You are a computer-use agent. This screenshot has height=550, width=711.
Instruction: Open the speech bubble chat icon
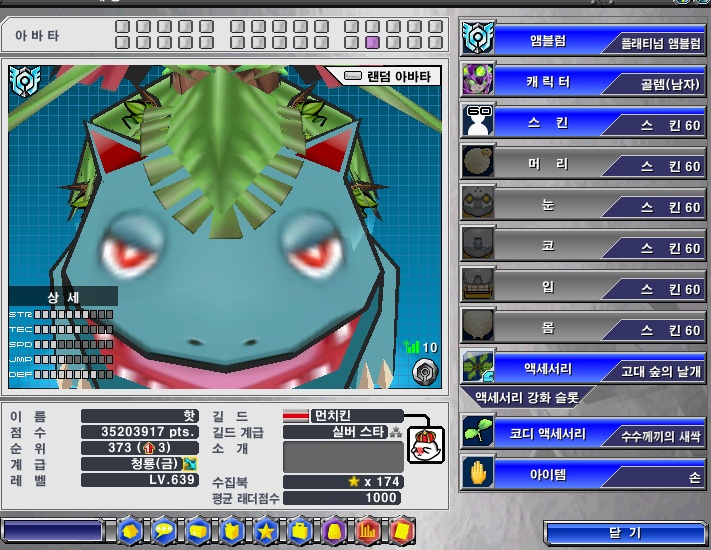pyautogui.click(x=164, y=531)
